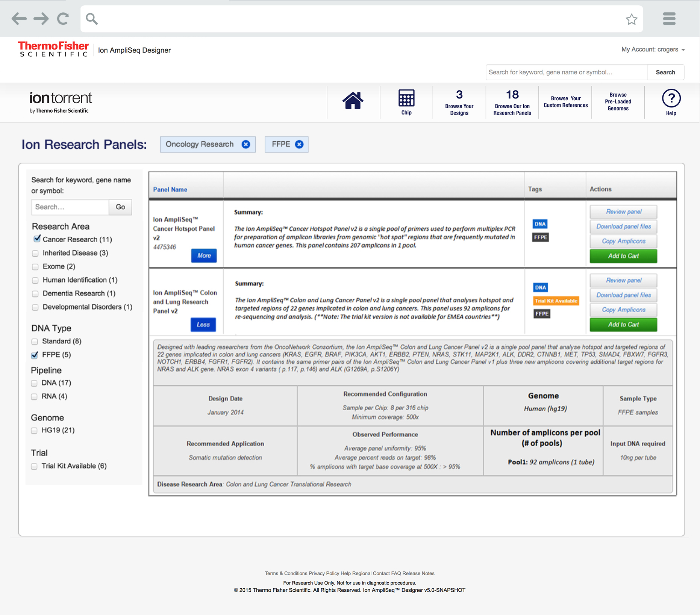The width and height of the screenshot is (700, 615).
Task: Check the Developmental Disorders filter
Action: tap(35, 307)
